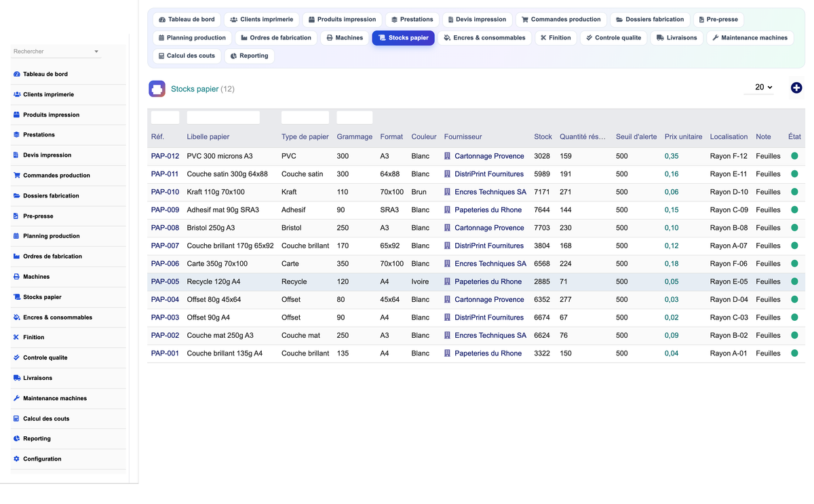Click sidebar Machines printer icon
Screen dimensions: 814x504
click(17, 277)
